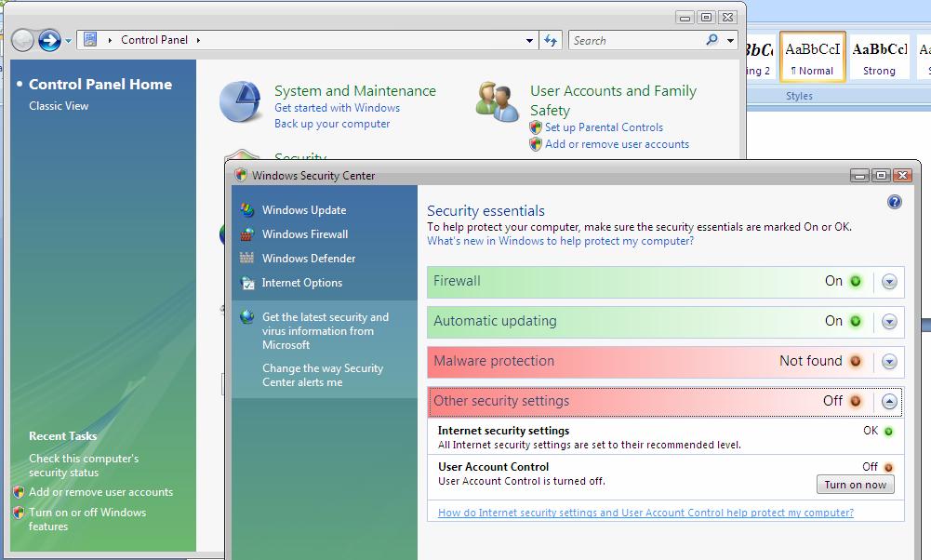Open User Accounts and Family Safety
This screenshot has width=931, height=560.
click(x=613, y=100)
